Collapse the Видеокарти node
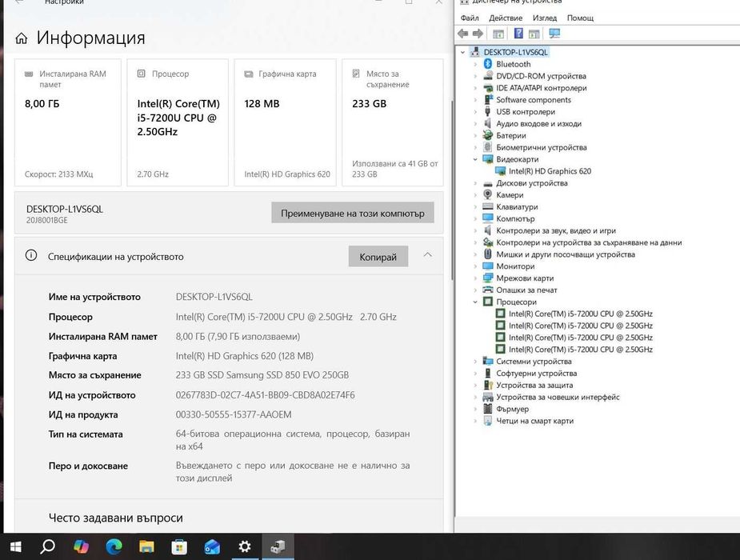The height and width of the screenshot is (560, 740). (x=475, y=159)
